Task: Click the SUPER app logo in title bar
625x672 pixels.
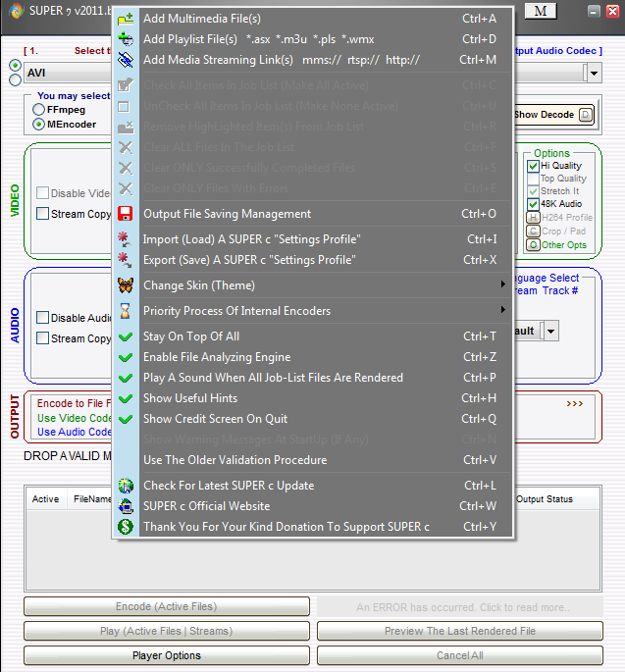Action: [17, 11]
